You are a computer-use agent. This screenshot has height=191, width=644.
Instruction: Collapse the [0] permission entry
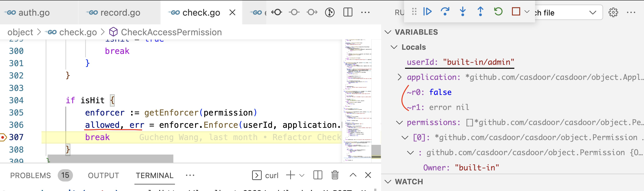click(x=405, y=138)
